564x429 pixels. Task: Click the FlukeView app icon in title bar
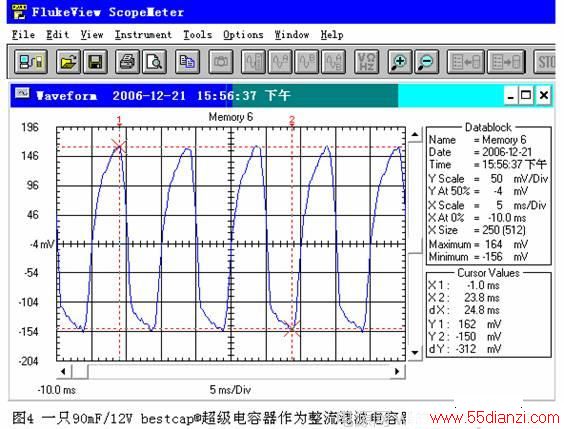tap(19, 12)
